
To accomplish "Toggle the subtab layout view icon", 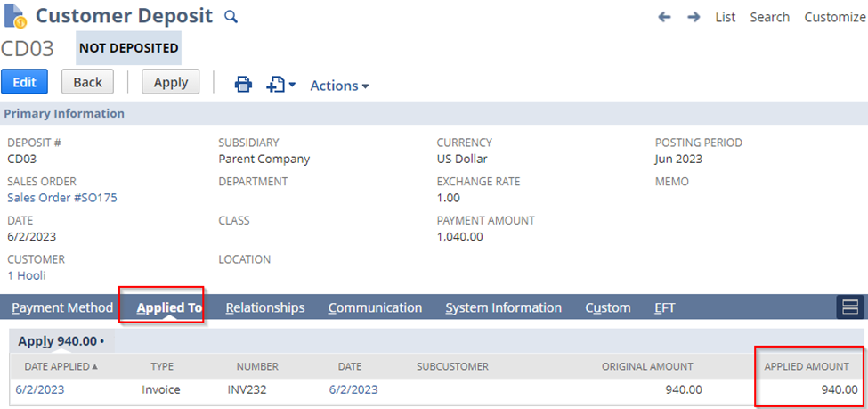I will click(x=849, y=307).
